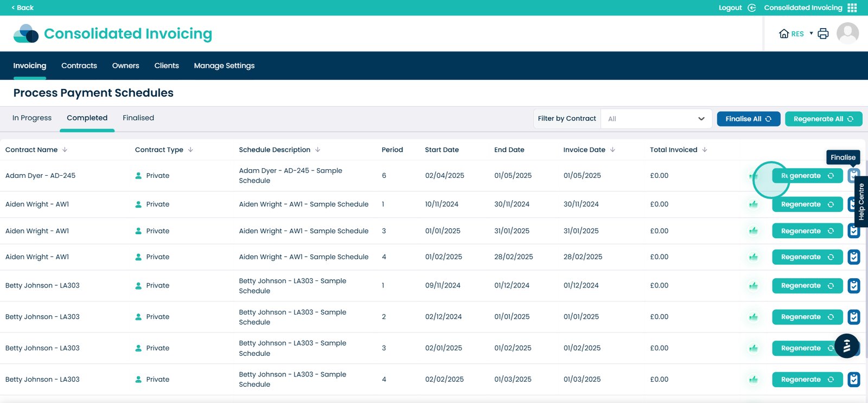Switch to the In Progress tab
Screen dimensions: 868x403
click(32, 118)
